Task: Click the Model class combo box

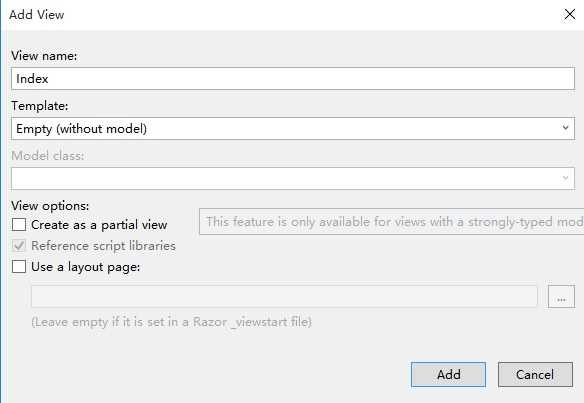Action: (x=293, y=178)
